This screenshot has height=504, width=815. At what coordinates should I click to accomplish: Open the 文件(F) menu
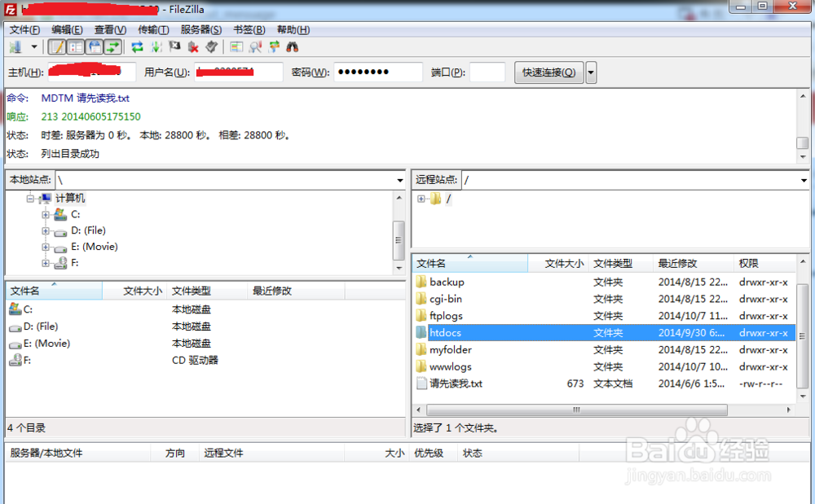point(24,29)
